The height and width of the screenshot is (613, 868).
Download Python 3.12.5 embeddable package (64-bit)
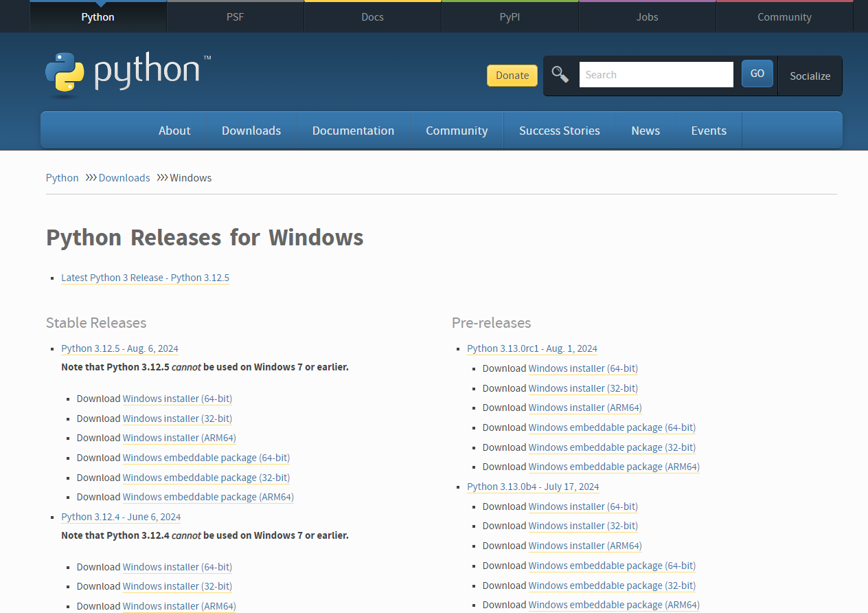[x=206, y=458]
